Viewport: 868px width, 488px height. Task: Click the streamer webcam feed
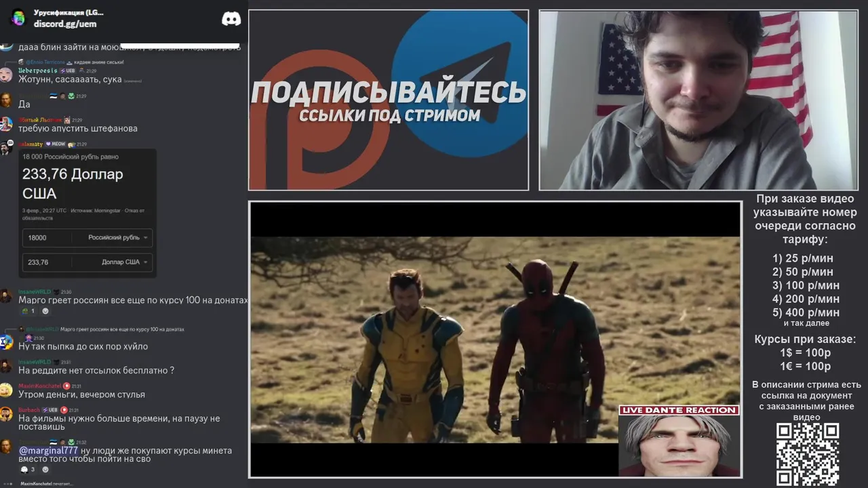698,100
